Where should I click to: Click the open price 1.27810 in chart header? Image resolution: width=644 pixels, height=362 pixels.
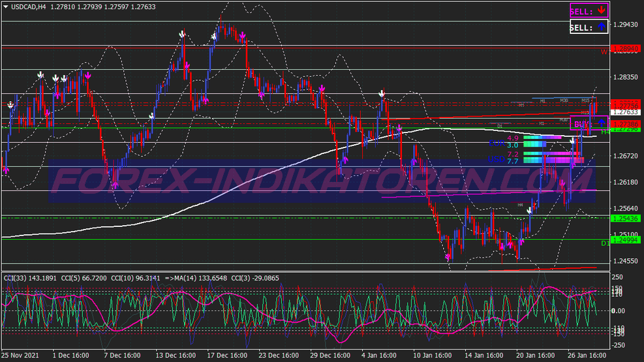point(63,7)
